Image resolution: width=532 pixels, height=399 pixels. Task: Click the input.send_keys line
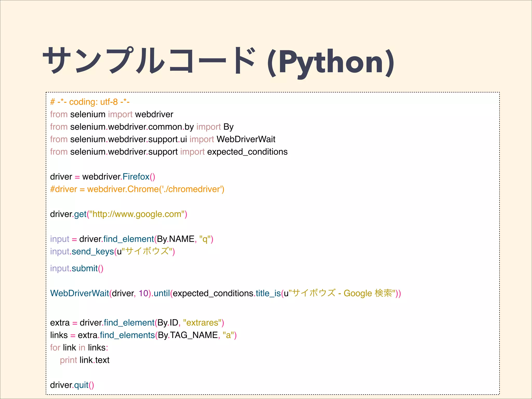tap(112, 251)
